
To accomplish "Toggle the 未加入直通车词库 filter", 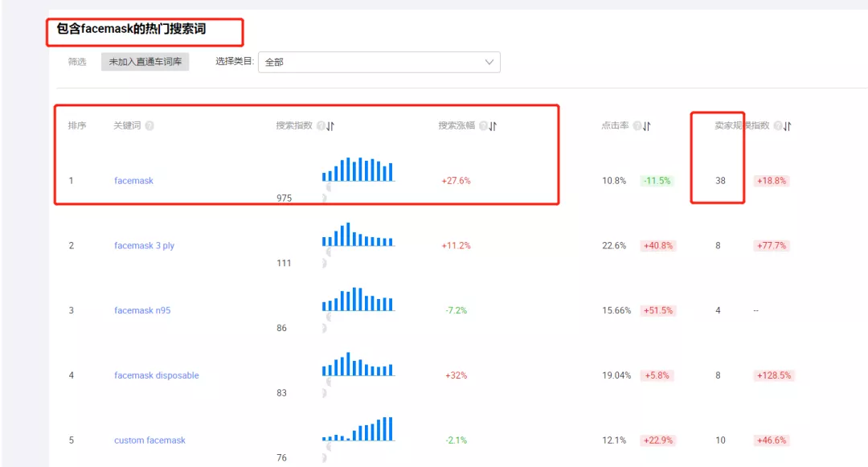I will click(x=145, y=62).
